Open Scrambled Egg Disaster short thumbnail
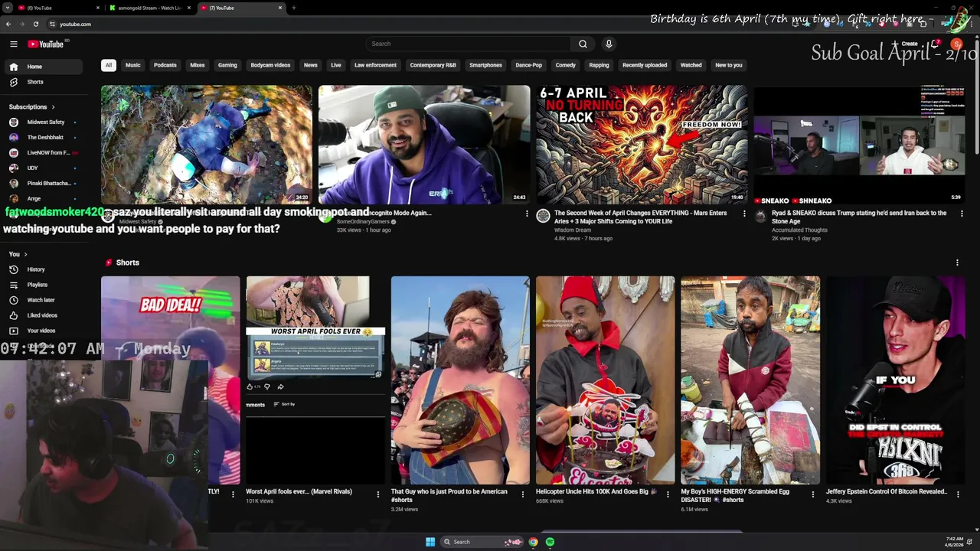Screen dimensions: 980x551 click(750, 380)
